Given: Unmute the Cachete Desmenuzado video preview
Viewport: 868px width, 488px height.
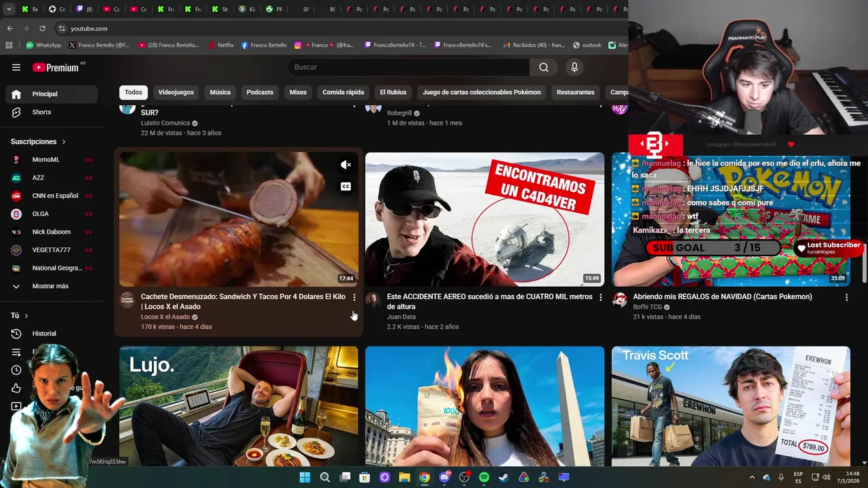Looking at the screenshot, I should tap(346, 165).
